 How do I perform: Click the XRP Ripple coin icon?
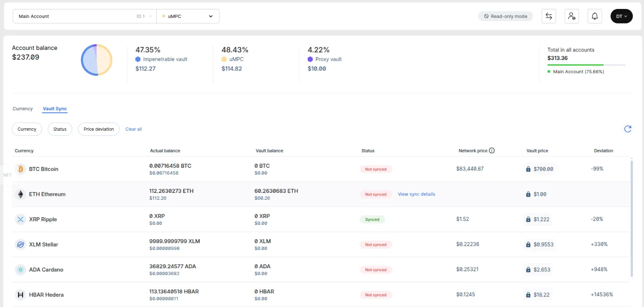20,219
